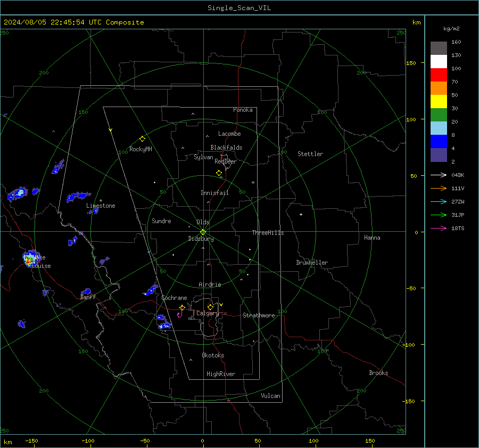Click the asterisk marker above Limestone
Viewport: 479px width, 448px height.
coord(101,201)
